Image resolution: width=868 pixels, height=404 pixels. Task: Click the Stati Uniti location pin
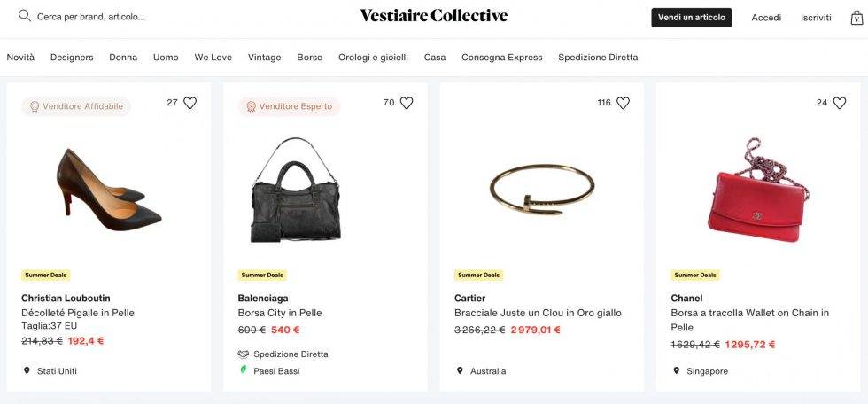coord(27,371)
